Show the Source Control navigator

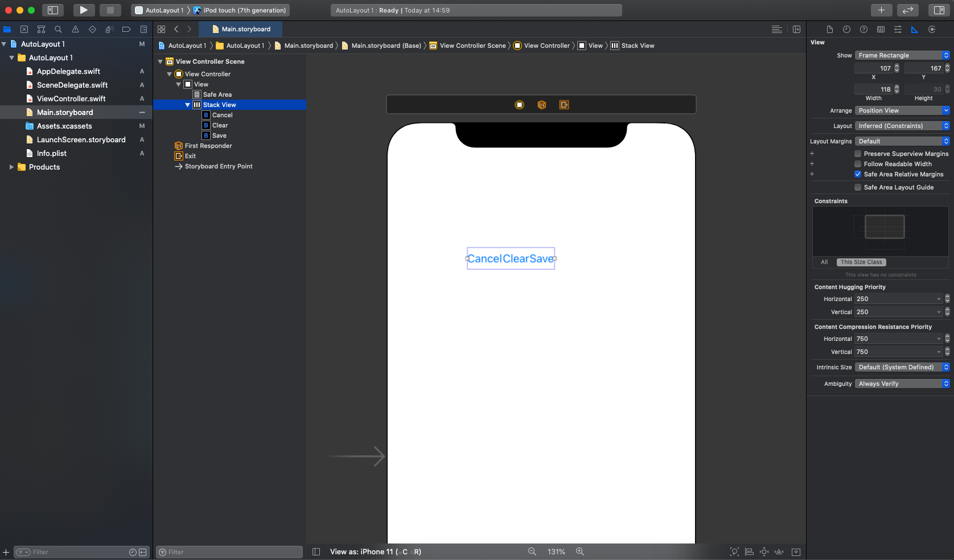click(24, 29)
